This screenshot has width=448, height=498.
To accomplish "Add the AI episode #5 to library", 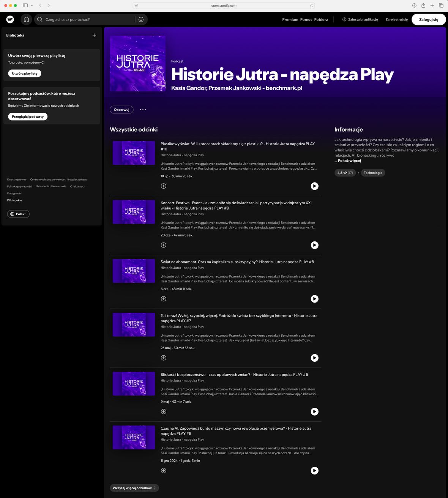I will pyautogui.click(x=164, y=471).
